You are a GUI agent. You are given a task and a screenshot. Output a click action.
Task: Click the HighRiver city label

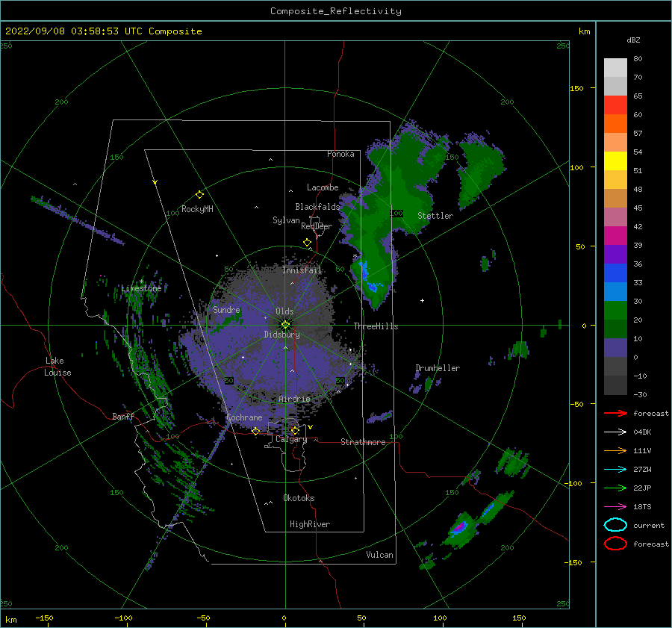pyautogui.click(x=310, y=524)
